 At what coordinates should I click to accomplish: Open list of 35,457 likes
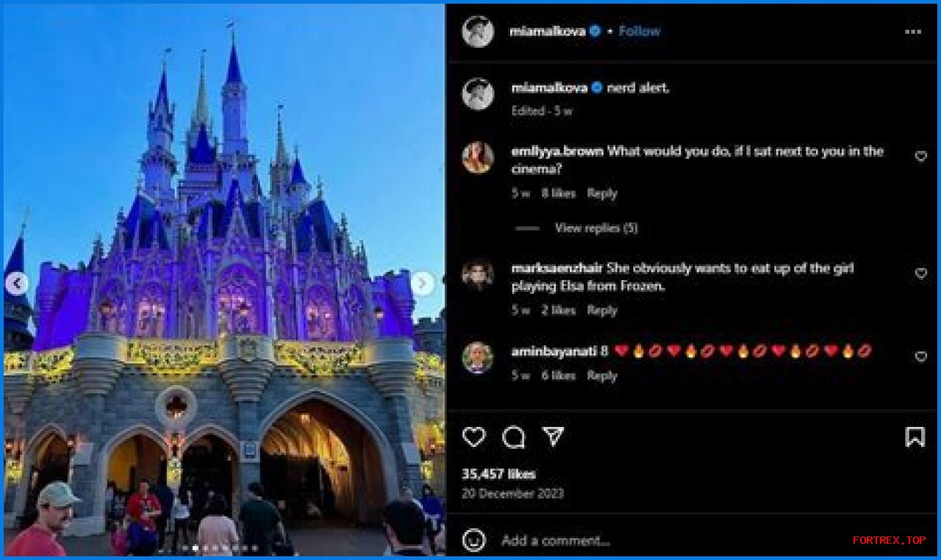[498, 474]
